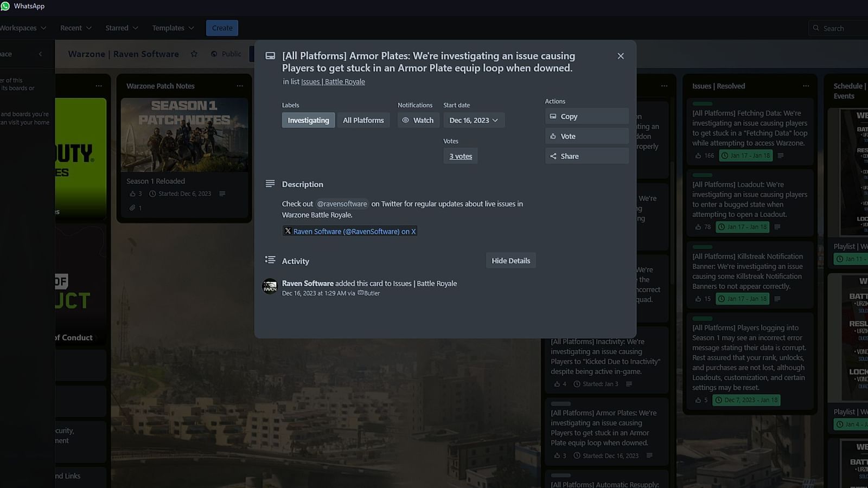This screenshot has width=868, height=488.
Task: Click the Butler icon in the activity entry
Action: point(361,293)
